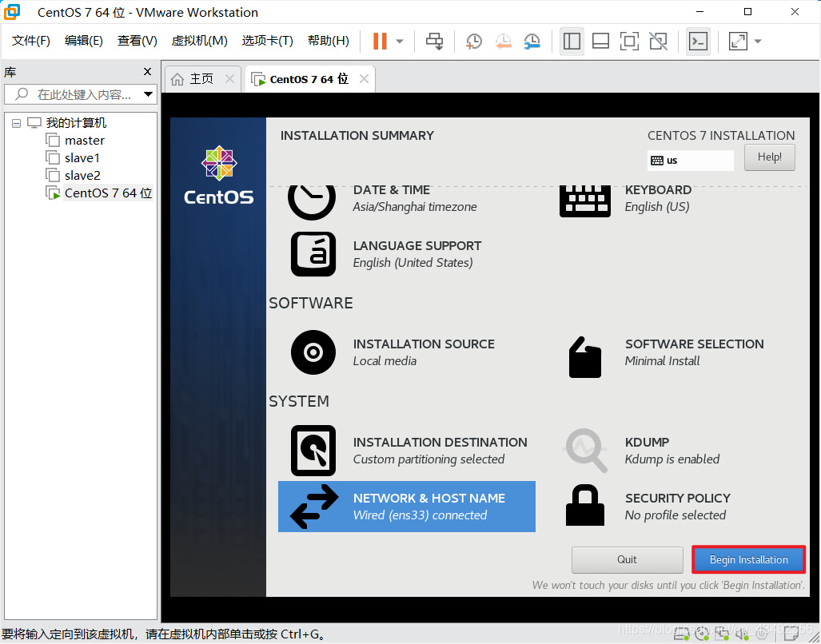Take a snapshot of the VM
This screenshot has width=821, height=644.
tap(474, 42)
